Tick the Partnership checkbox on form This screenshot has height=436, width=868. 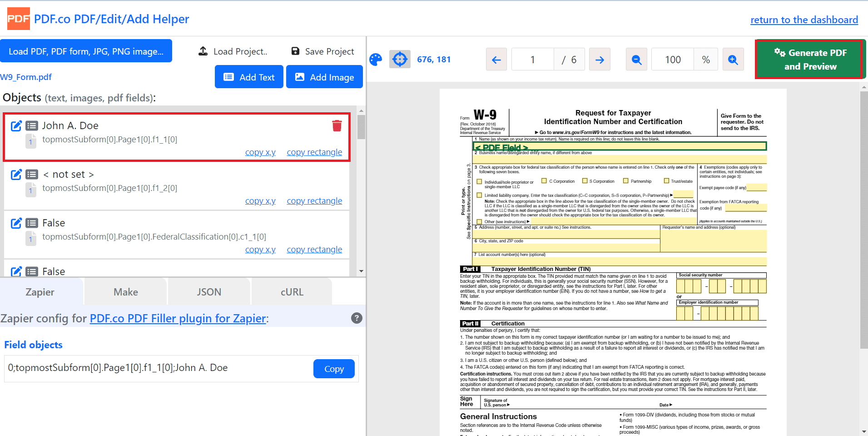pos(625,181)
